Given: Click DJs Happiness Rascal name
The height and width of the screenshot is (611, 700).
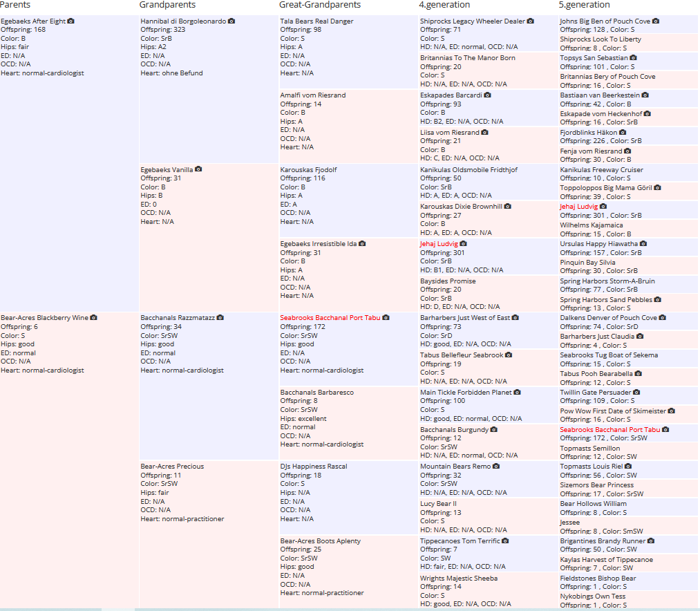Looking at the screenshot, I should [x=314, y=467].
